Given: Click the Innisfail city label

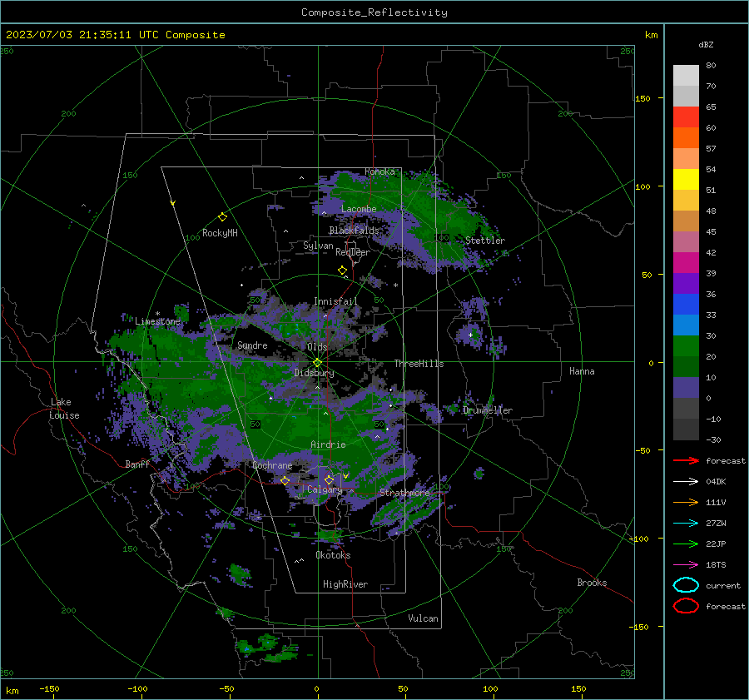Looking at the screenshot, I should [x=335, y=301].
